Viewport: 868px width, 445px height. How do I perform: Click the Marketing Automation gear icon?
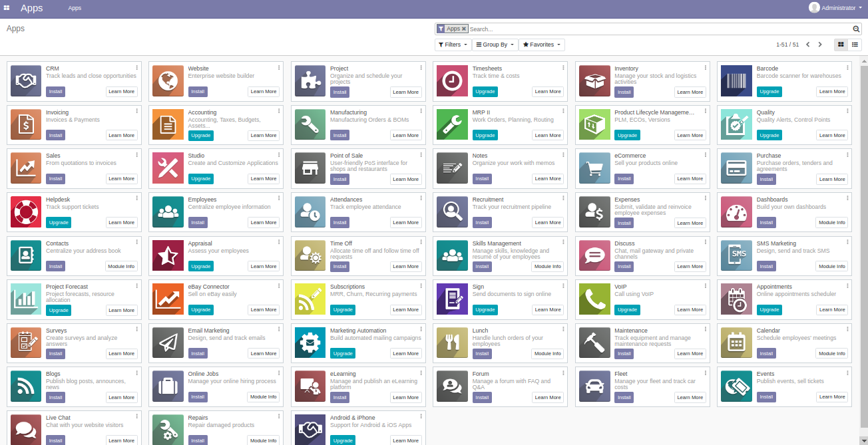(310, 343)
